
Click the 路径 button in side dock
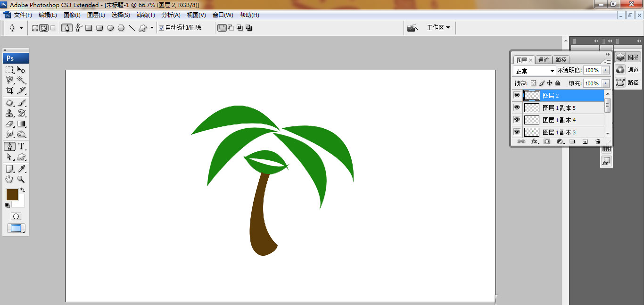click(627, 82)
